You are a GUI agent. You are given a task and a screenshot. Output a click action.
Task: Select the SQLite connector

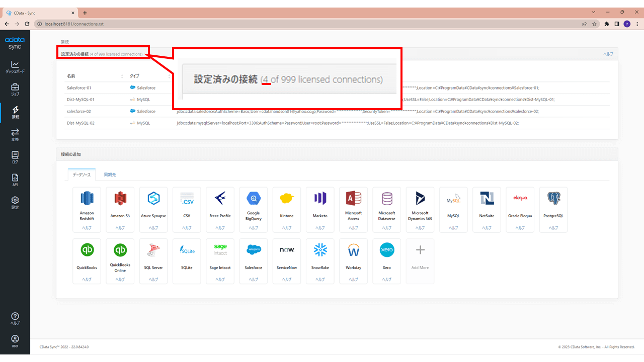tap(187, 261)
